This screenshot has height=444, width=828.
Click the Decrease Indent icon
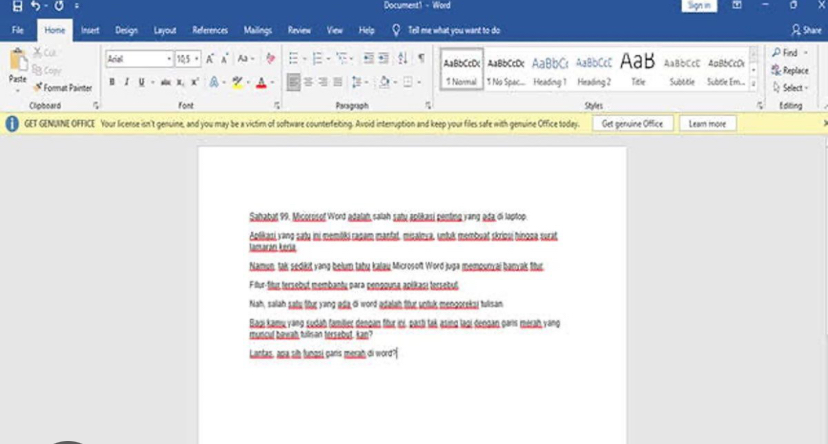point(369,59)
